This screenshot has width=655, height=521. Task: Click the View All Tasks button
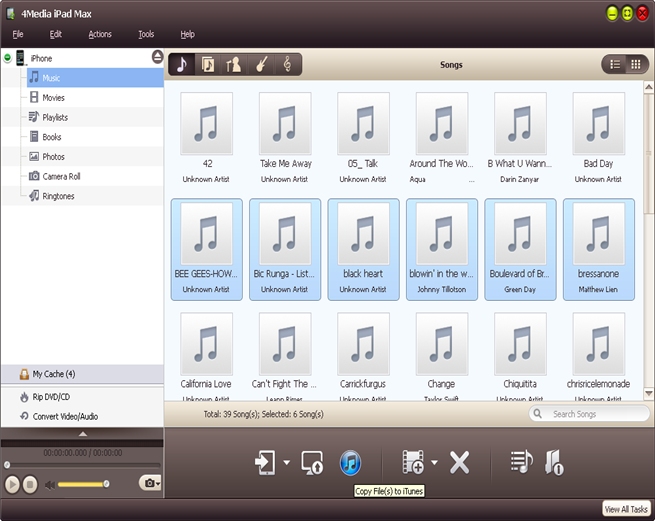coord(626,509)
